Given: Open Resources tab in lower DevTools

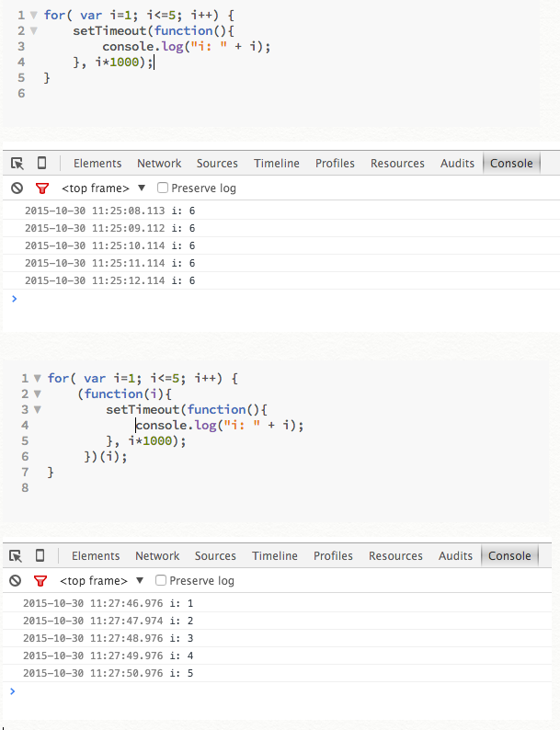Looking at the screenshot, I should click(x=395, y=556).
